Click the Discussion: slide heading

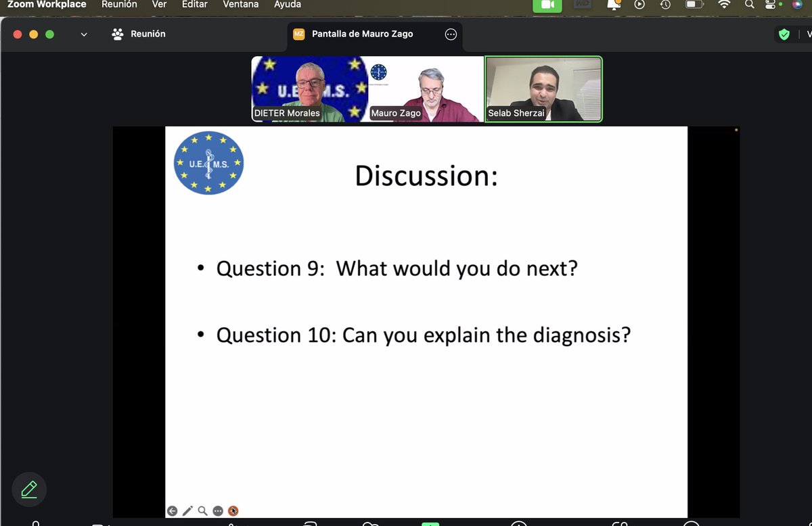(x=426, y=176)
